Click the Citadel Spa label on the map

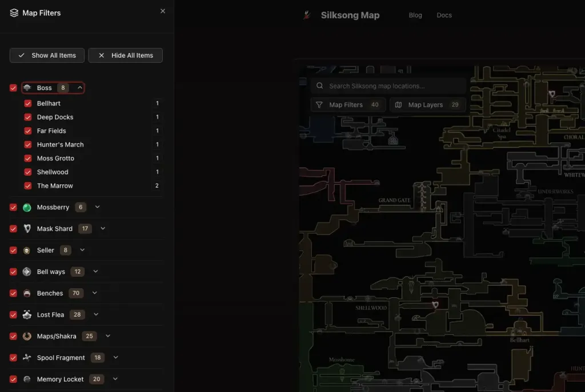pyautogui.click(x=502, y=134)
